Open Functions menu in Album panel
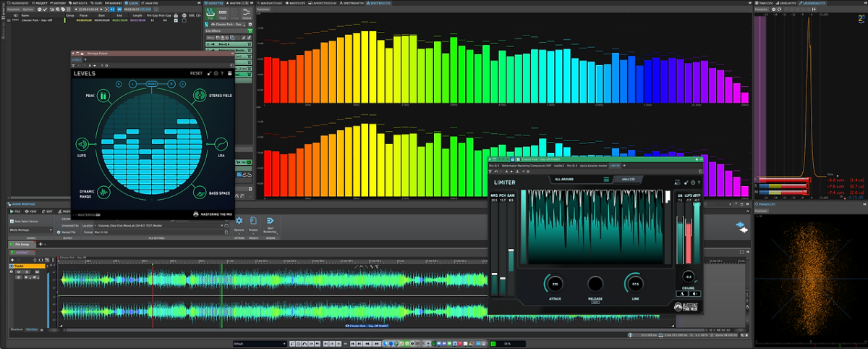This screenshot has height=349, width=868. (13, 9)
